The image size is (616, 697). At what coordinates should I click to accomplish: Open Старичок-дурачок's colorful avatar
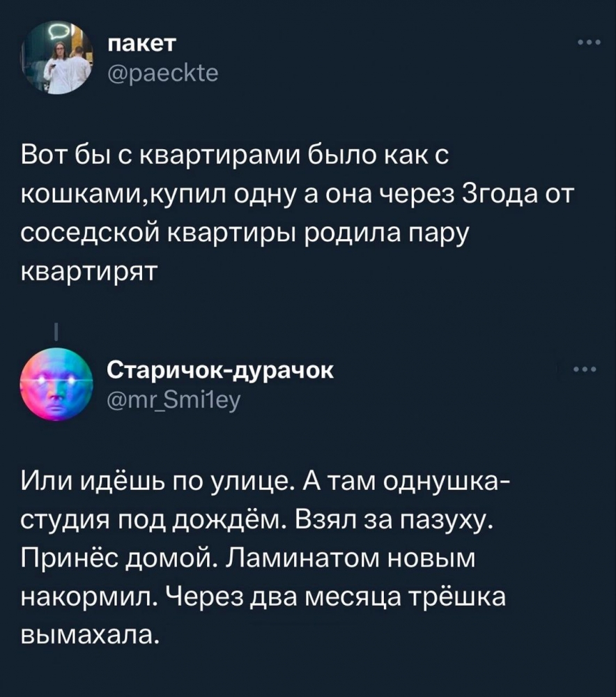click(56, 385)
